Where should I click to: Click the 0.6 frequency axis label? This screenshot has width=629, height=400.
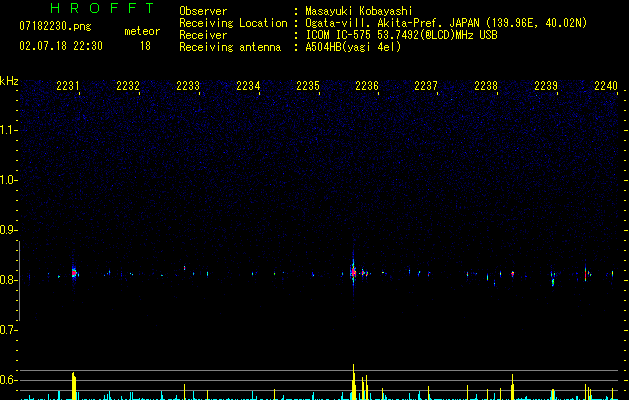[7, 380]
